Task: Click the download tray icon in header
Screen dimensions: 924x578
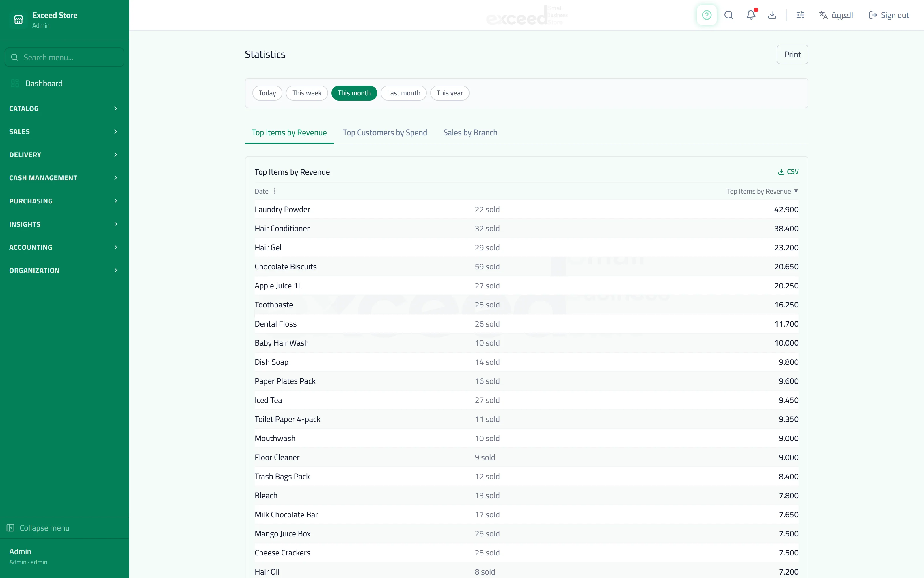Action: pos(772,15)
